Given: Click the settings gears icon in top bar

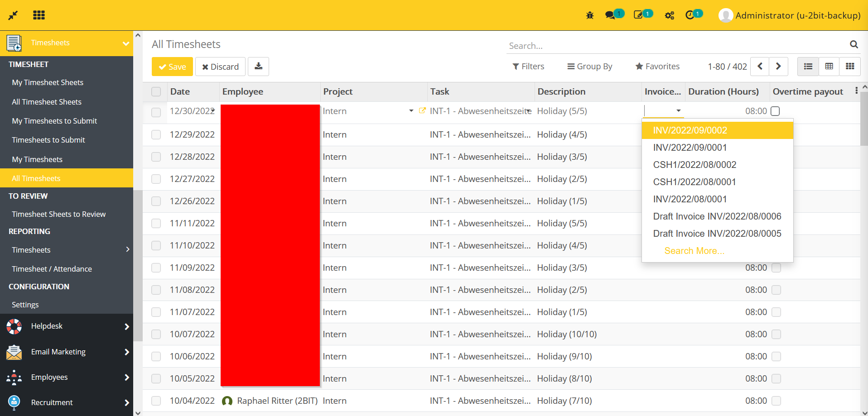Looking at the screenshot, I should coord(670,15).
